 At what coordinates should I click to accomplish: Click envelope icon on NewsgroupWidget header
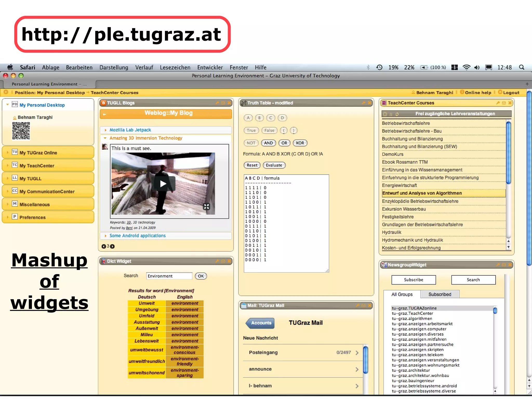(504, 265)
